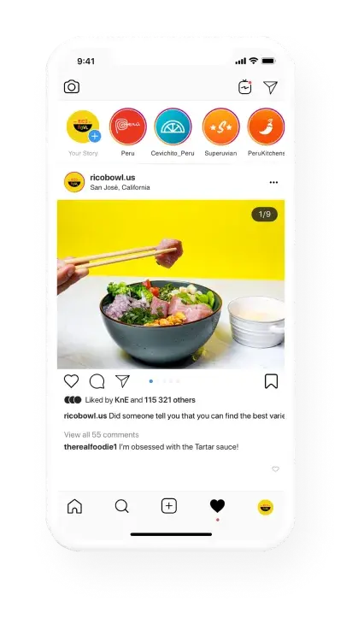364x630 pixels.
Task: Open Search tab magnifier in the bottom bar
Action: 121,506
